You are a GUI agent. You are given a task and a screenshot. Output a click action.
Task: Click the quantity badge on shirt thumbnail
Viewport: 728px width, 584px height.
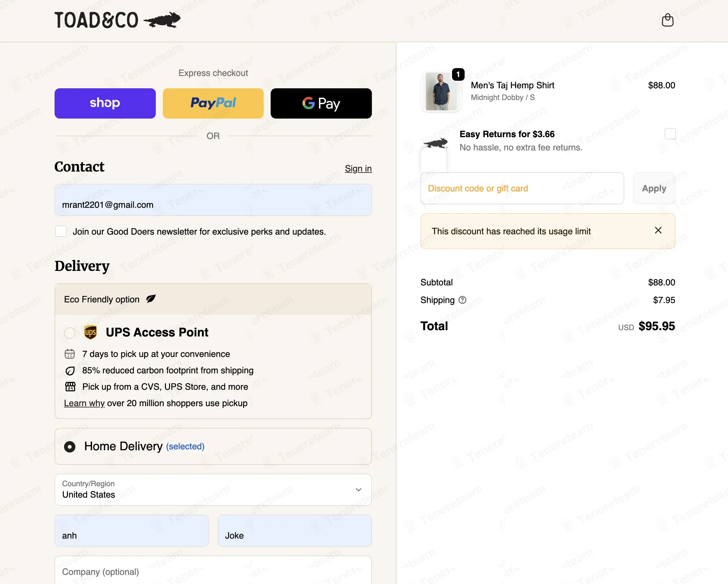(458, 74)
